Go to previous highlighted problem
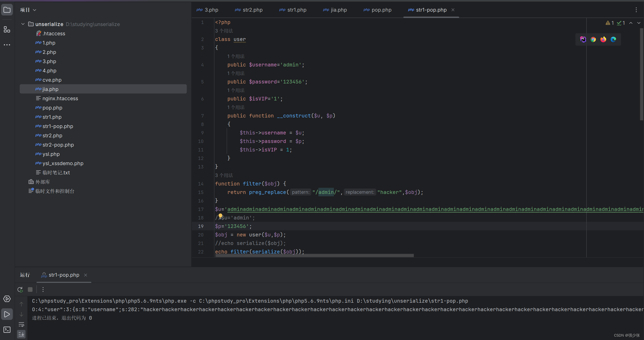This screenshot has height=340, width=644. point(631,23)
